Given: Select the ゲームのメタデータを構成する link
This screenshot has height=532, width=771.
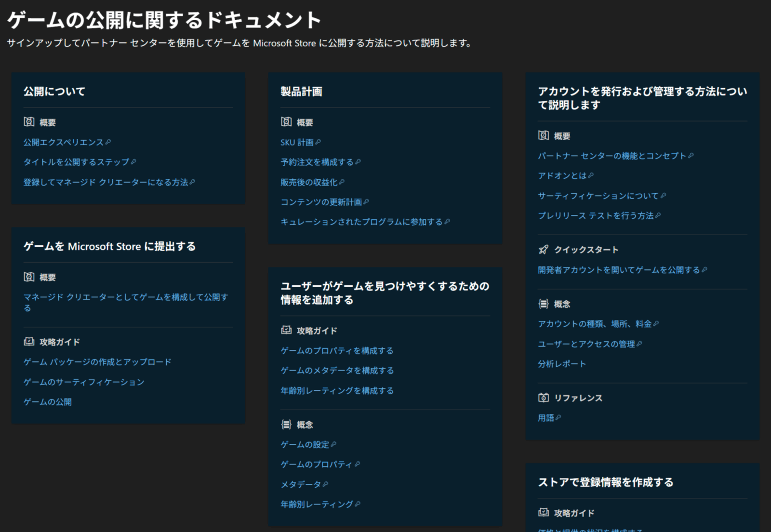Looking at the screenshot, I should point(337,371).
